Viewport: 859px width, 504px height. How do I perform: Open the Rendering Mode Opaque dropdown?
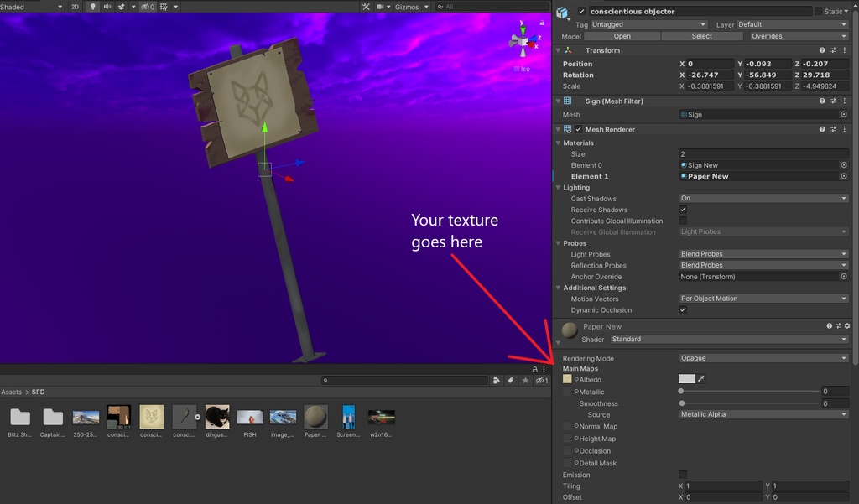click(763, 358)
